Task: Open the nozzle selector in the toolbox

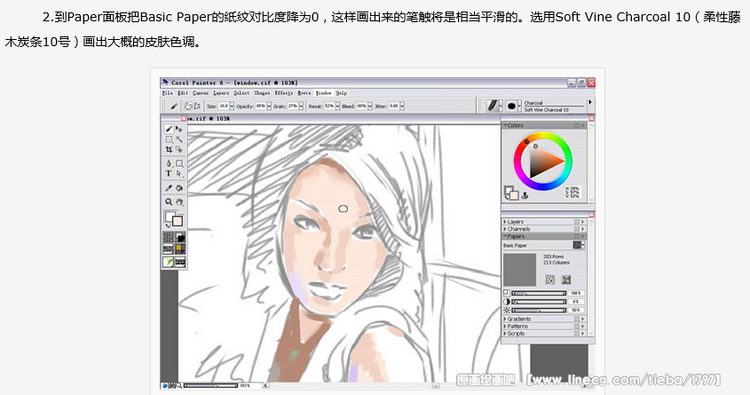Action: pos(180,262)
